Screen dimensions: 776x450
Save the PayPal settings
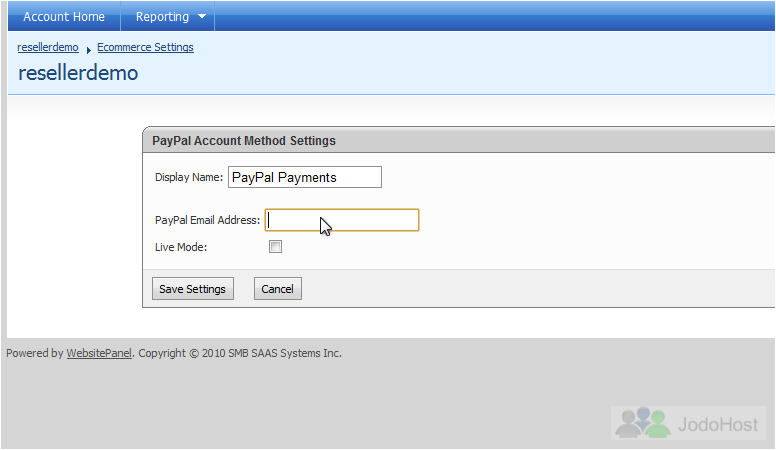pos(193,289)
